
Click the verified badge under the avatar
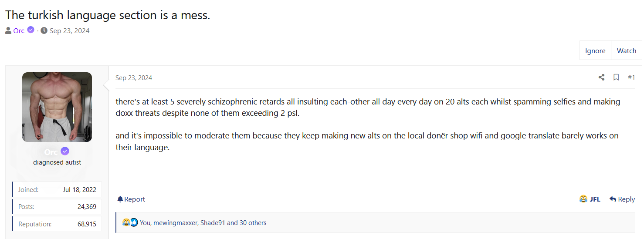click(65, 151)
